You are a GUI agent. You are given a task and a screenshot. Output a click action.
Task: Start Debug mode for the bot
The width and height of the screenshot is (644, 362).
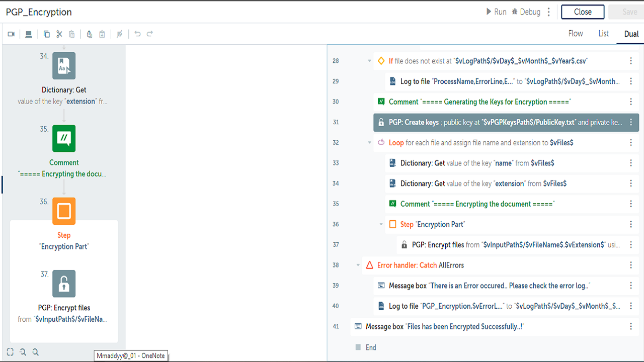click(x=526, y=12)
